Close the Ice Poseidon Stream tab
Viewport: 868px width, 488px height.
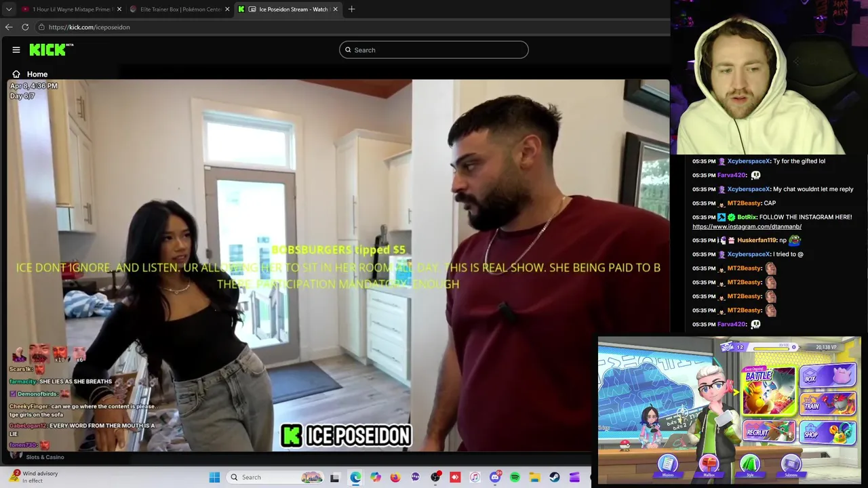(x=335, y=9)
